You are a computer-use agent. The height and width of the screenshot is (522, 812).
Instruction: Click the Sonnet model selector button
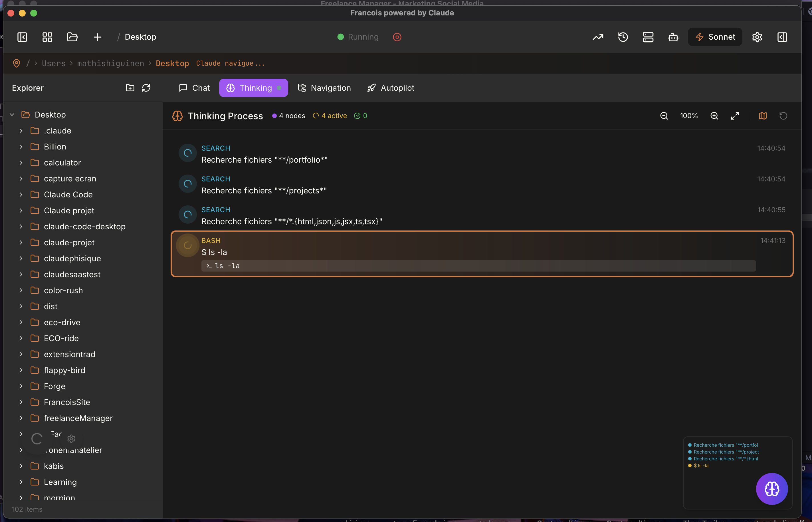point(715,37)
